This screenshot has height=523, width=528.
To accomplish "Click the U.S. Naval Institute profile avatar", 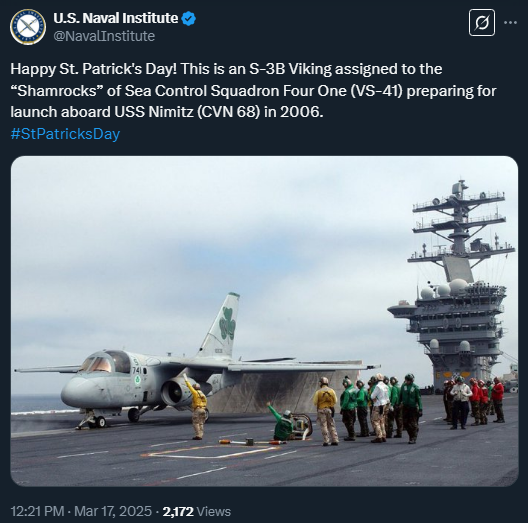I will 28,27.
